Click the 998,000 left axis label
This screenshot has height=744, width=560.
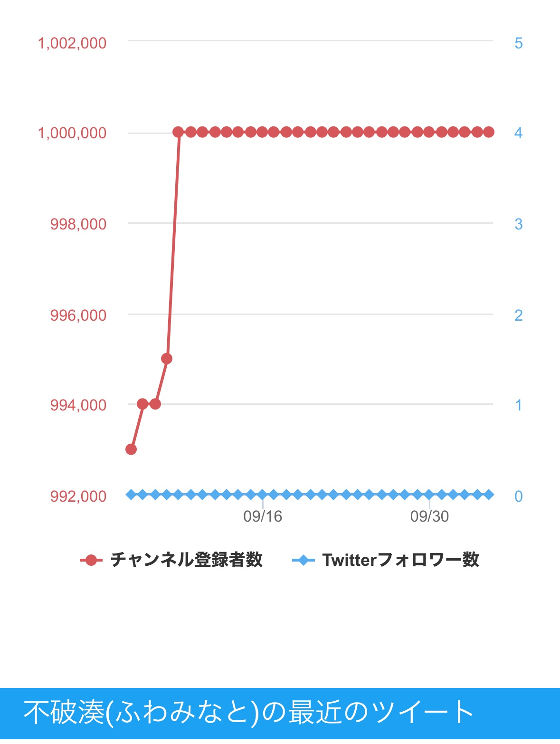(78, 224)
